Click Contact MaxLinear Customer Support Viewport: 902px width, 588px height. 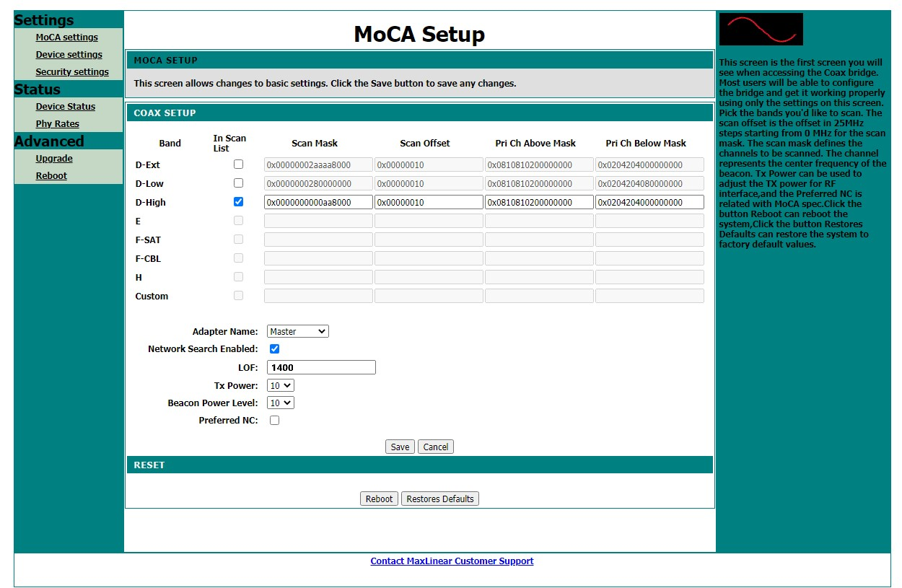452,561
